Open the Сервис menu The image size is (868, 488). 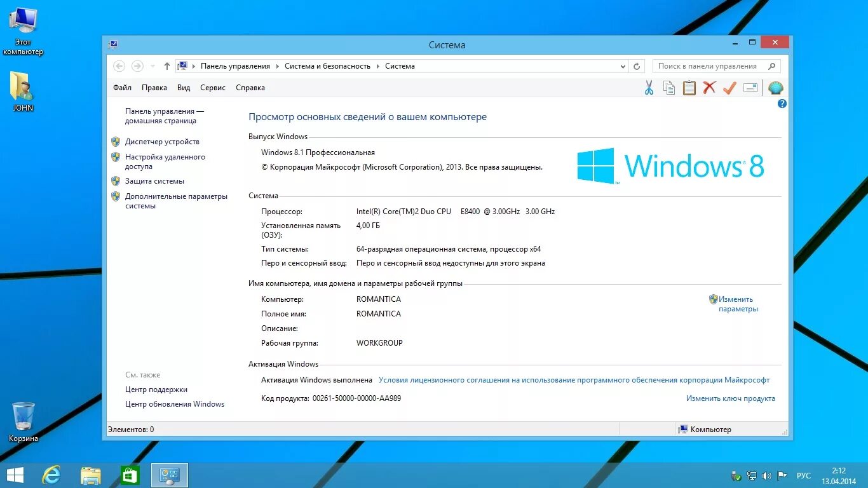pos(213,88)
